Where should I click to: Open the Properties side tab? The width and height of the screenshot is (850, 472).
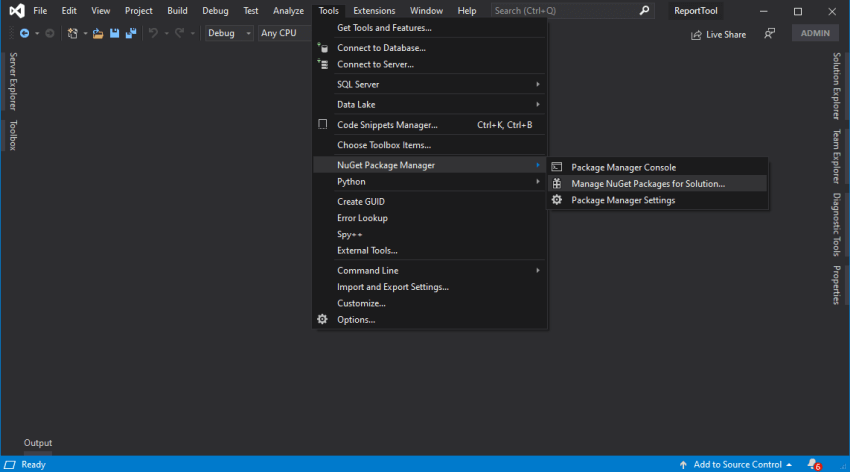836,285
